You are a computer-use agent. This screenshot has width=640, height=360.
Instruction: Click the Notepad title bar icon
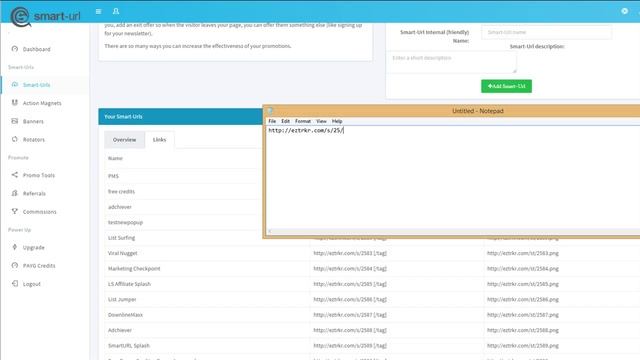[270, 111]
